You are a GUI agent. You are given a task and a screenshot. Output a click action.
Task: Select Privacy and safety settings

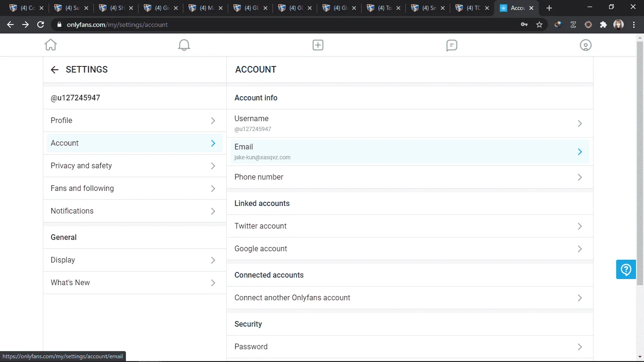coord(135,166)
